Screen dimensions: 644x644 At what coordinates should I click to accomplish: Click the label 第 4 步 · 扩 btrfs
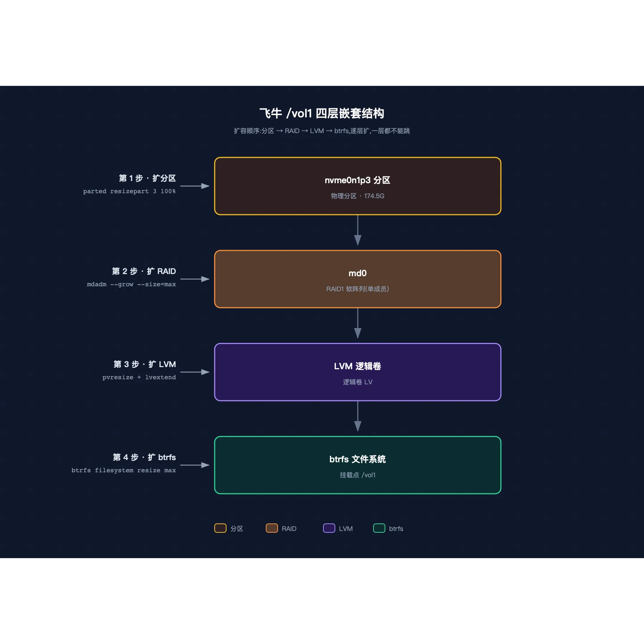tap(145, 457)
